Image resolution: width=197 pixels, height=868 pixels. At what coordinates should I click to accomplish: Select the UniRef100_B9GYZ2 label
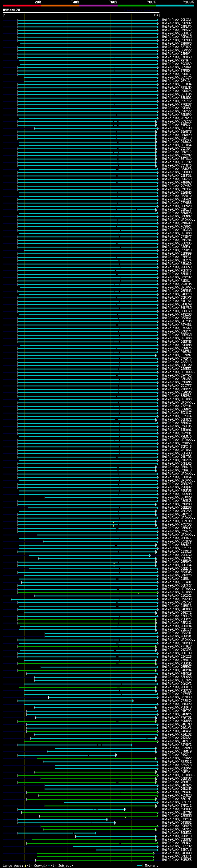(x=176, y=111)
